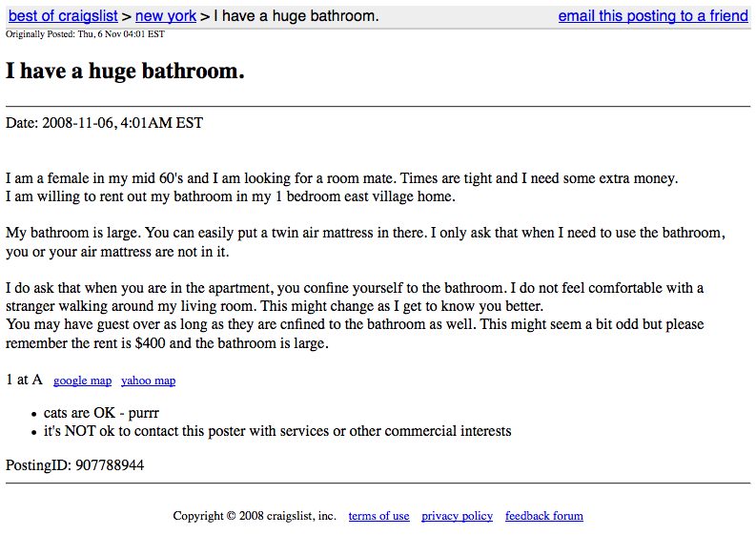Click the 'NOT ok to contact' bullet item

[x=277, y=431]
